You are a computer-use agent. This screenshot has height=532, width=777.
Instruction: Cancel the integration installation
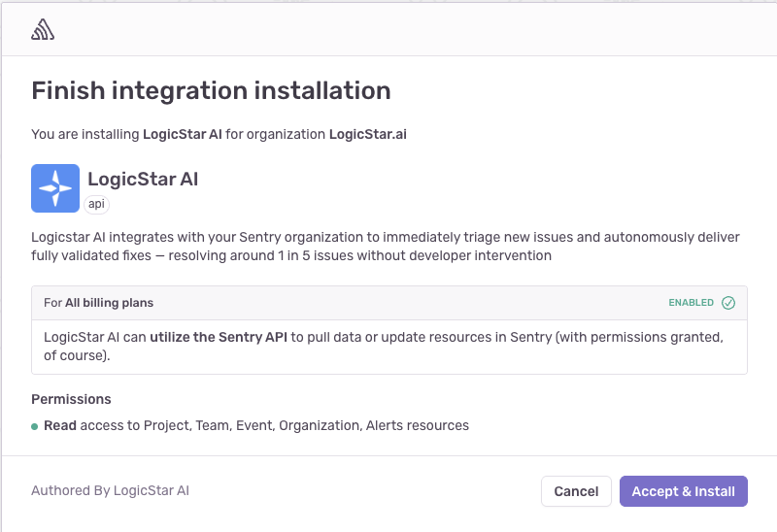(576, 491)
